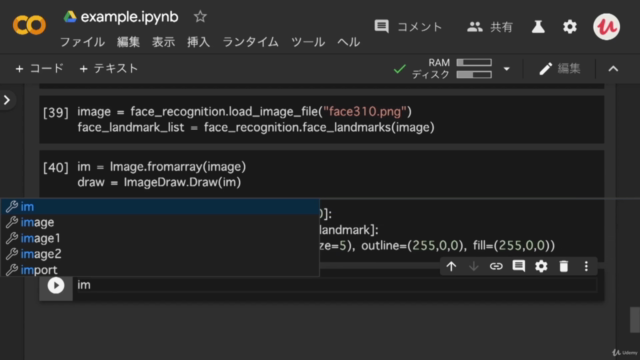Open the コメント comments panel

click(x=408, y=27)
